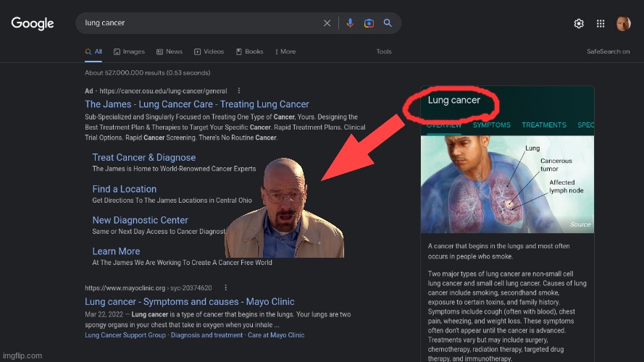
Task: Select the Treatments tab in knowledge panel
Action: point(544,125)
